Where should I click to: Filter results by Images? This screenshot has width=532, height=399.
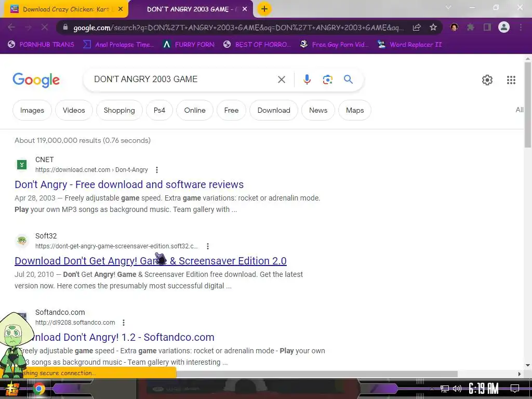click(32, 110)
